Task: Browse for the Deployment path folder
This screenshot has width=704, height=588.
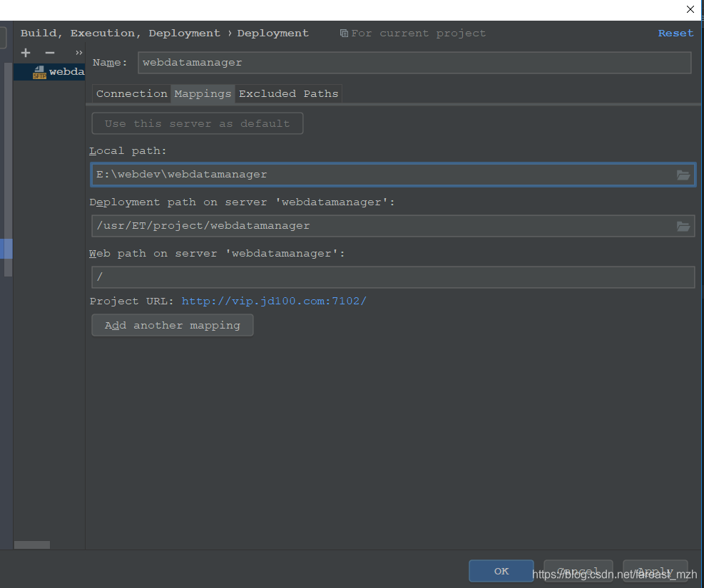Action: coord(683,226)
